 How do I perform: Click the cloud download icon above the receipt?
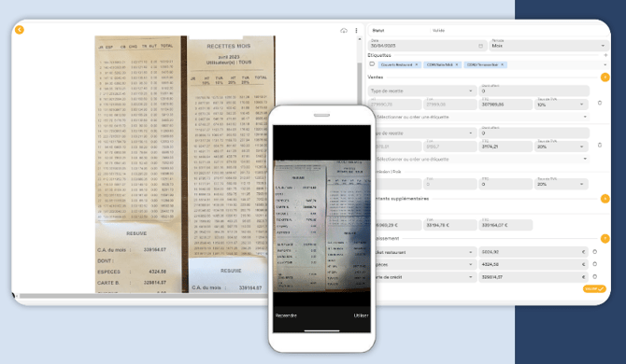(344, 31)
